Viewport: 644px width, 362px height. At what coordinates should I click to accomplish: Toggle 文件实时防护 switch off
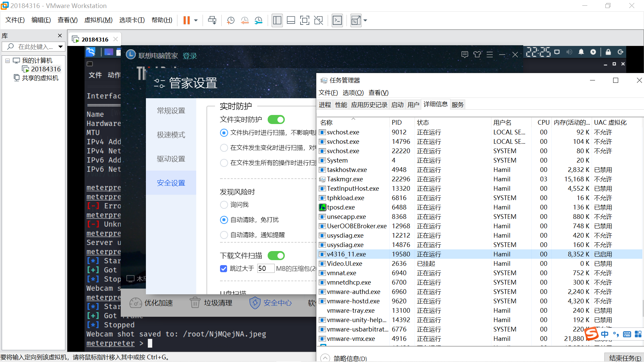(x=276, y=120)
